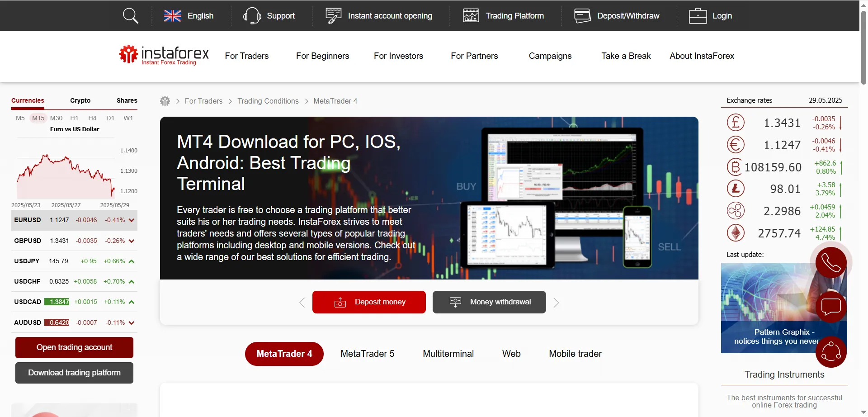This screenshot has width=868, height=417.
Task: Click the breadcrumb home icon
Action: (165, 101)
